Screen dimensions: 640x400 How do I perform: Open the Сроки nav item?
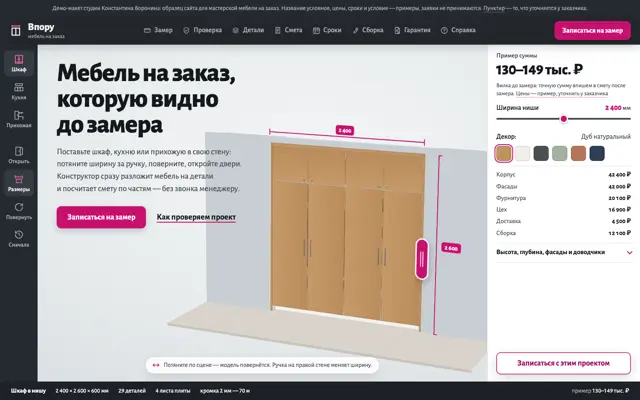[x=327, y=30]
